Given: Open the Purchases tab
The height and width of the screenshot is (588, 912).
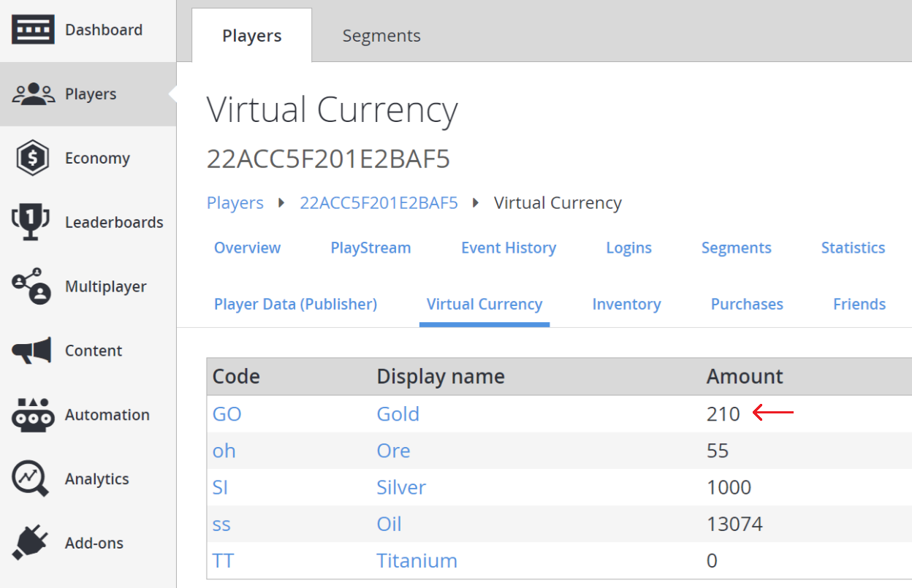Looking at the screenshot, I should click(746, 304).
